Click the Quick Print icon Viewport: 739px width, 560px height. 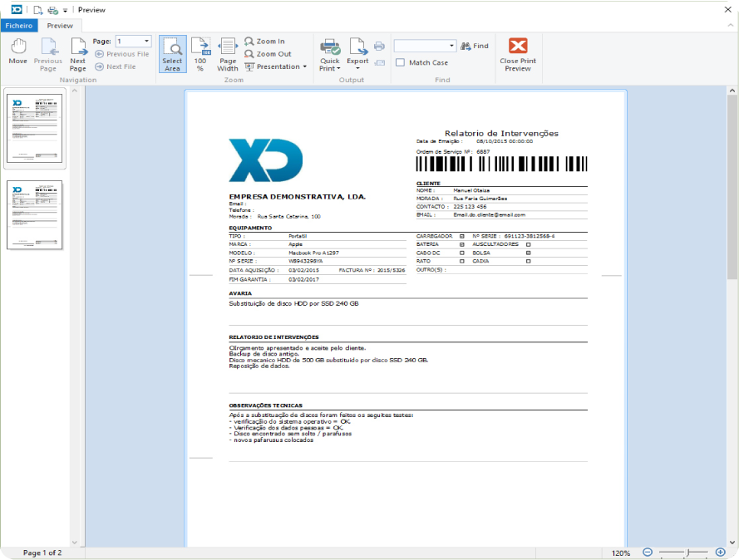[330, 47]
